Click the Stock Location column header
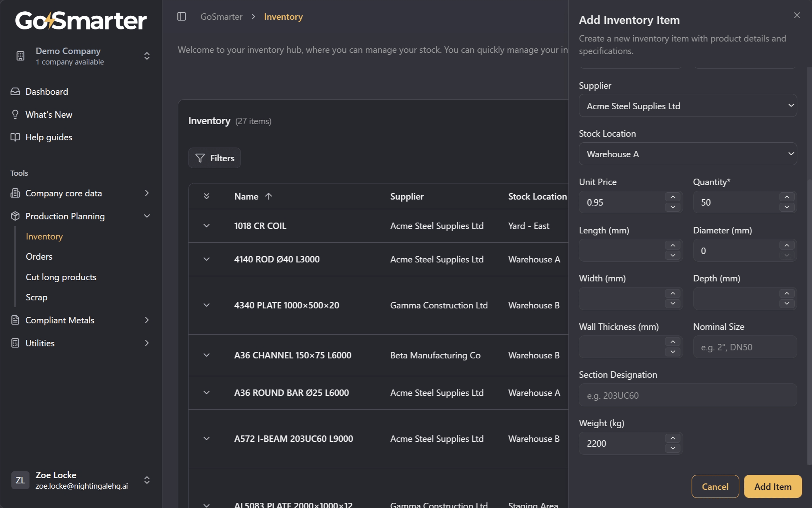Image resolution: width=812 pixels, height=508 pixels. point(537,196)
